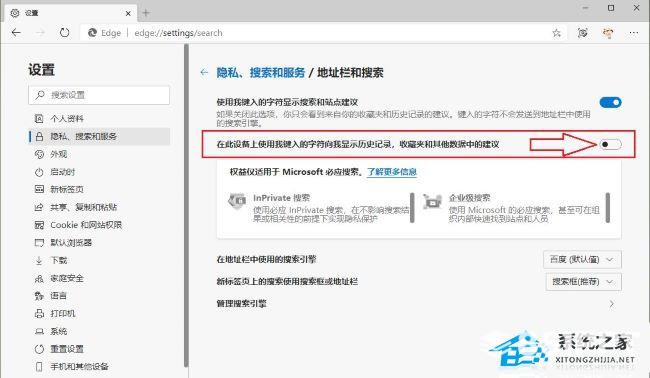The width and height of the screenshot is (650, 378).
Task: Reload the page with refresh icon
Action: click(x=64, y=32)
